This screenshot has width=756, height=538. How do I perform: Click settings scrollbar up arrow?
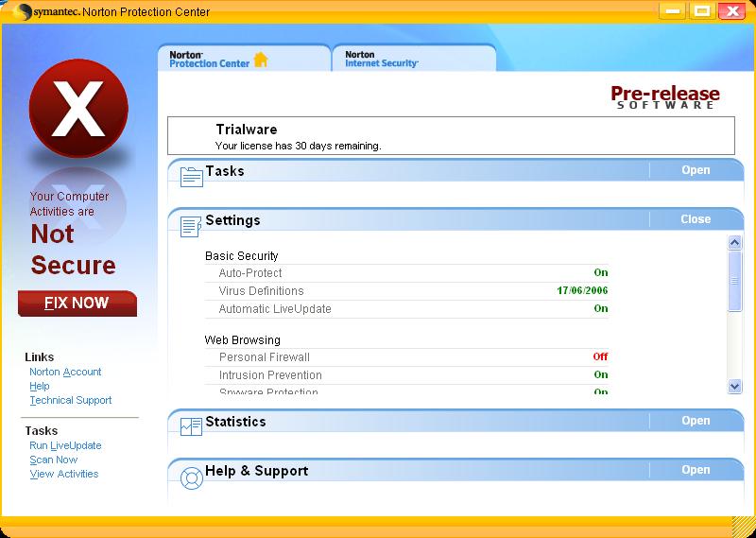coord(734,243)
